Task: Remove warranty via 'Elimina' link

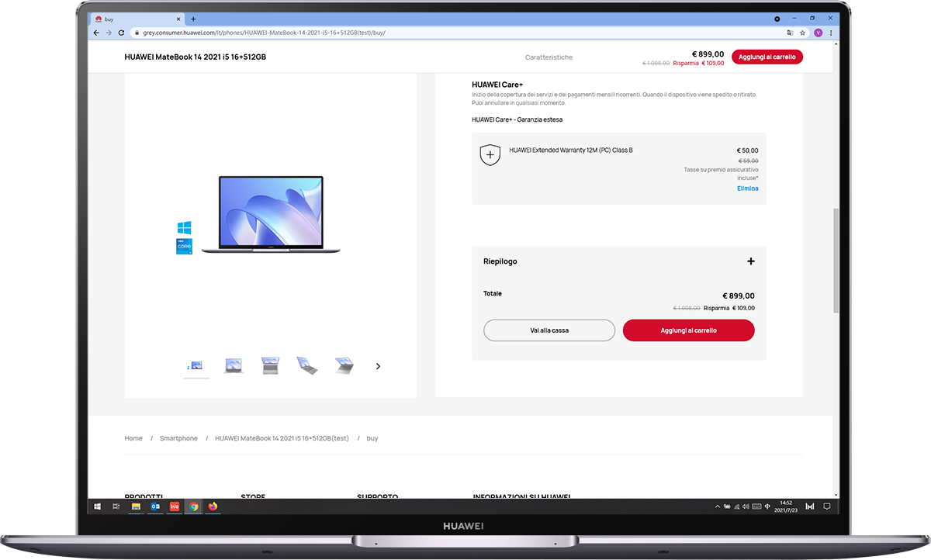Action: click(748, 188)
